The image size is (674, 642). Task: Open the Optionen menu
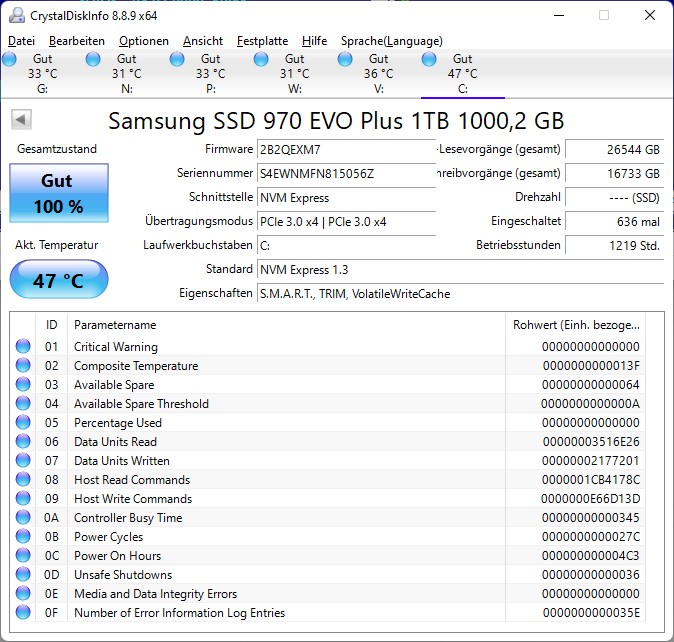[x=144, y=41]
